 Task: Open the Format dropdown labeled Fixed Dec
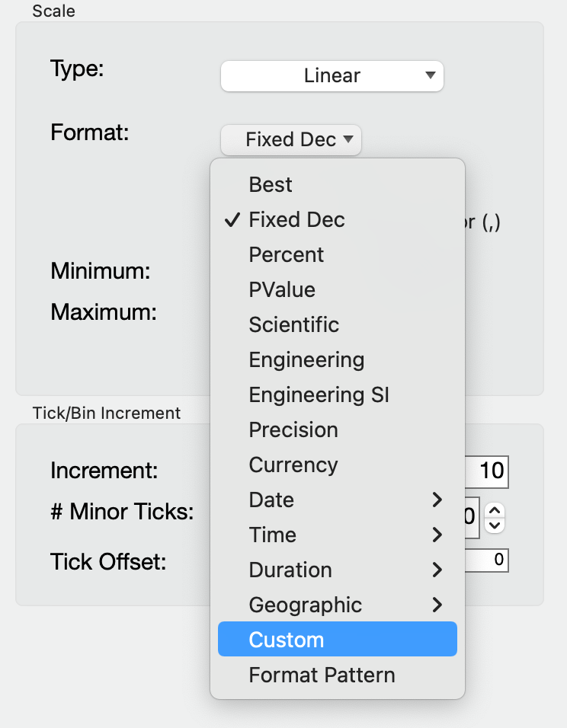pos(290,140)
